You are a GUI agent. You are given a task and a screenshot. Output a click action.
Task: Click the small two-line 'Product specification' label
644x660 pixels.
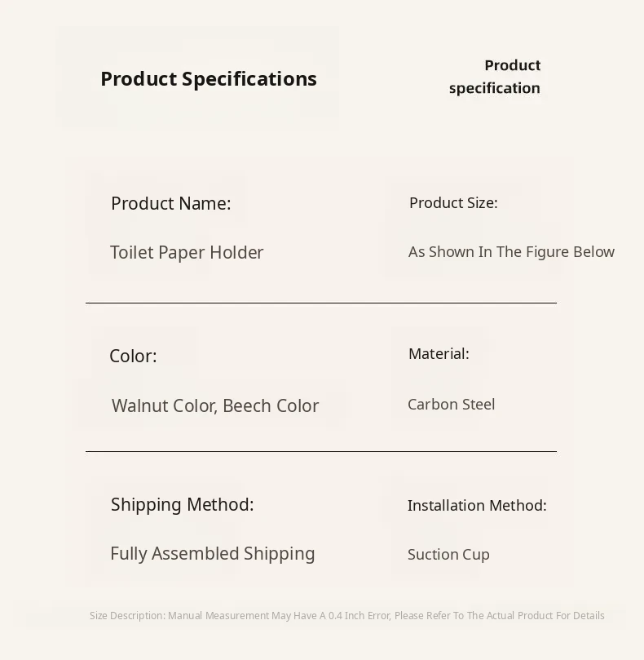click(495, 77)
